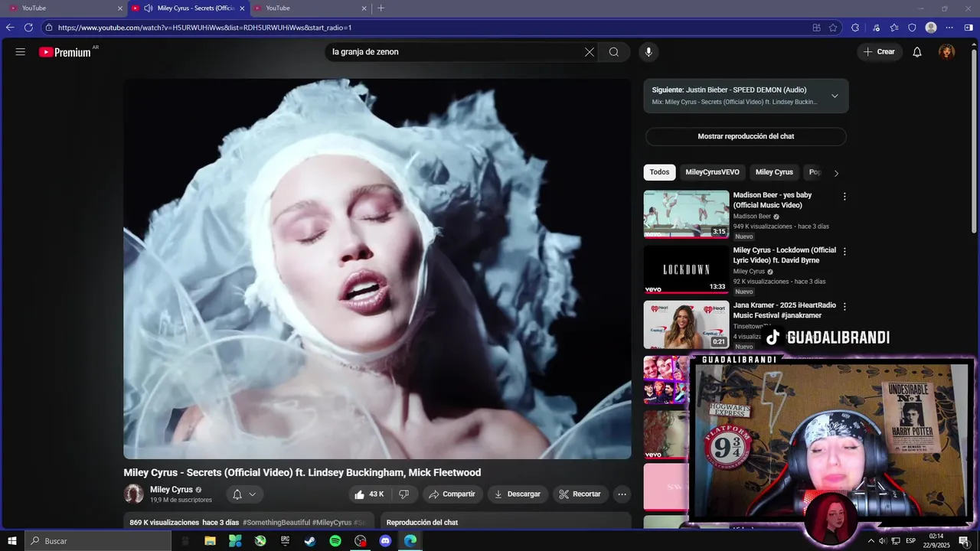980x551 pixels.
Task: Open Jana Kramer video thumbnail
Action: 686,324
